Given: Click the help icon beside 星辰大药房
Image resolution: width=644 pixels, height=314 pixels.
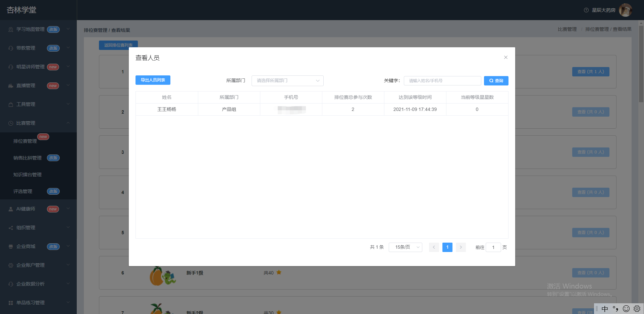Looking at the screenshot, I should tap(586, 10).
